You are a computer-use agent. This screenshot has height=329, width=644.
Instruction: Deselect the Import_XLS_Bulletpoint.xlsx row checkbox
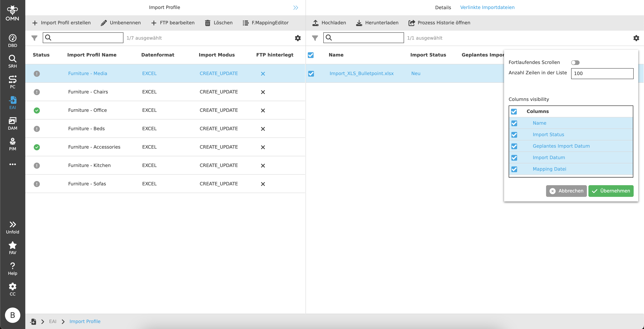click(311, 74)
